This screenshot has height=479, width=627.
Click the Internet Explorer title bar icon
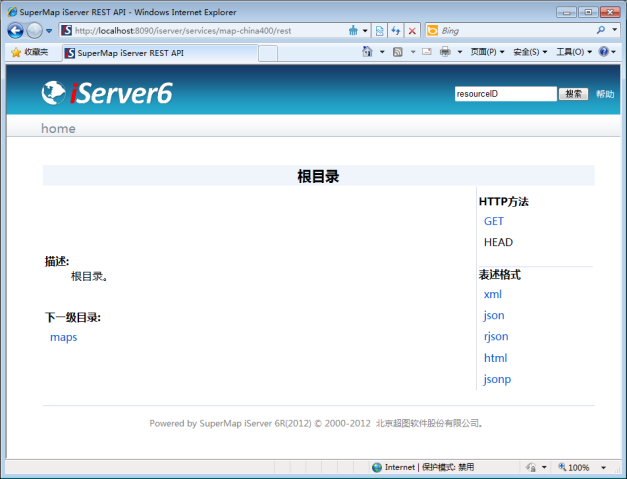[x=12, y=12]
